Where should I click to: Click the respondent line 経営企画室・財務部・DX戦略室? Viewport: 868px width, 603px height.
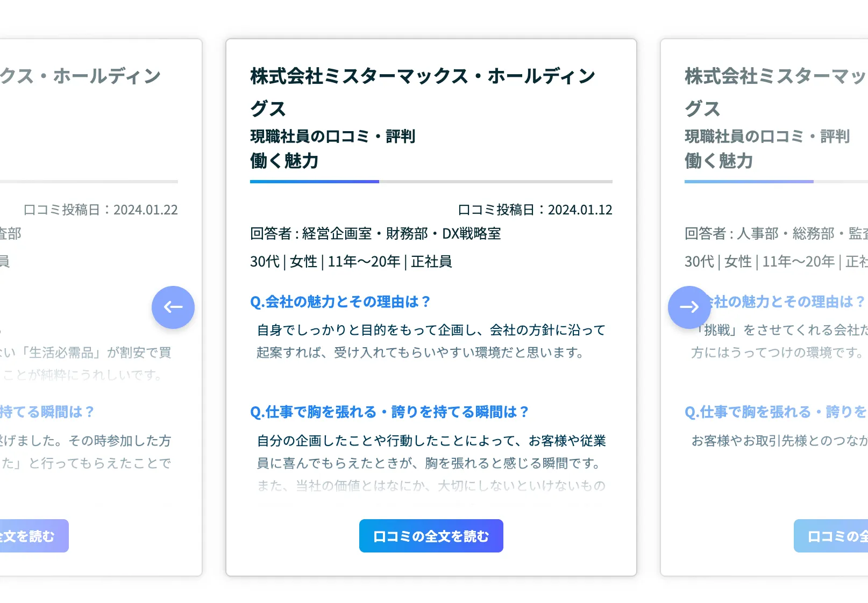point(375,234)
